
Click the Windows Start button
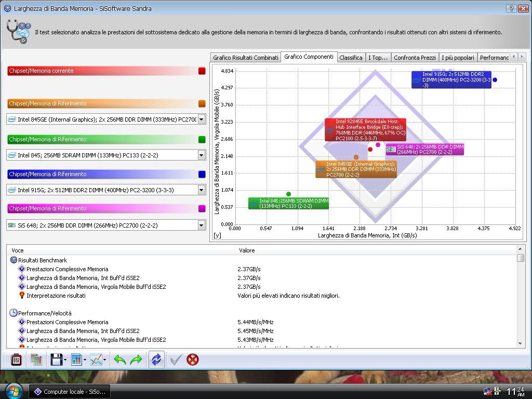pyautogui.click(x=13, y=391)
